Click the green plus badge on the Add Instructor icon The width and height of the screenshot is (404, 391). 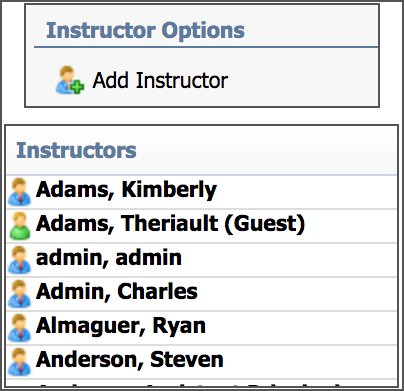78,87
